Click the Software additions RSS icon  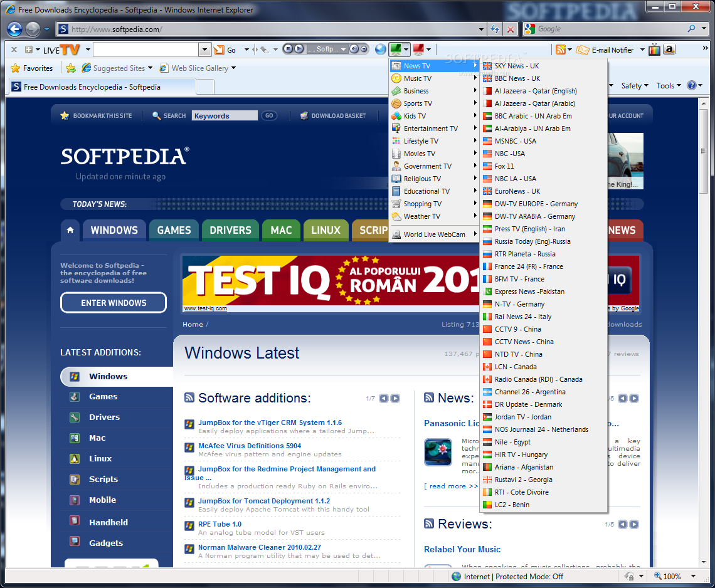tap(189, 397)
